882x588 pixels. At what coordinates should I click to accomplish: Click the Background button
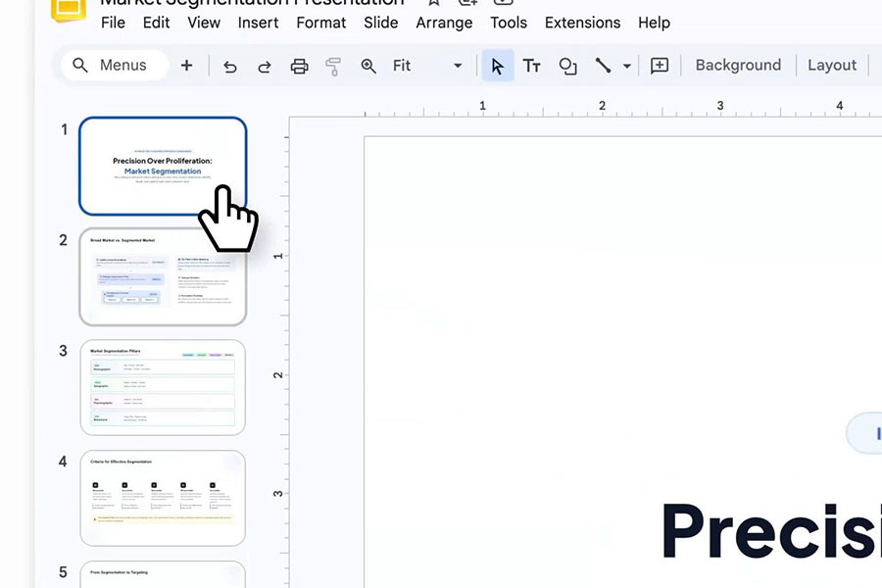coord(738,66)
